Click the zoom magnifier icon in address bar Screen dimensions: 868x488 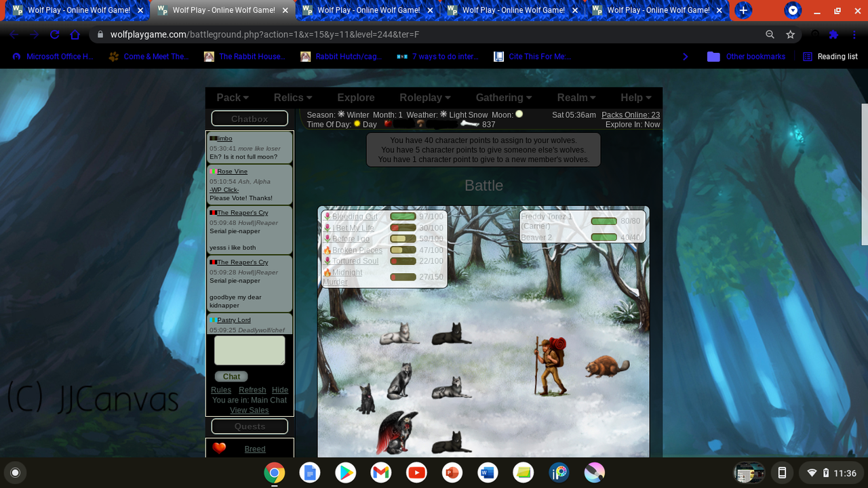770,35
